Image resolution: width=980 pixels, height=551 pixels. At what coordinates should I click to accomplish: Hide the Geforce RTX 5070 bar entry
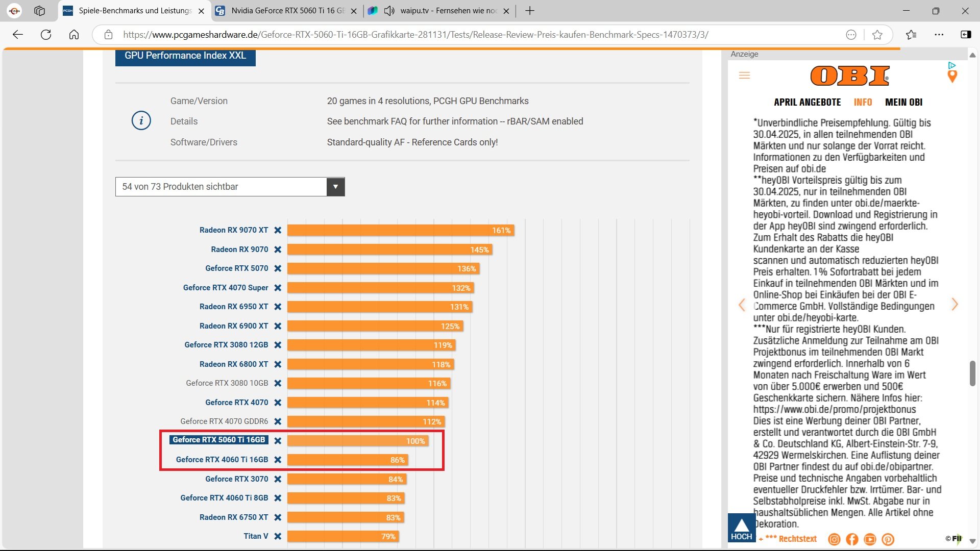278,268
